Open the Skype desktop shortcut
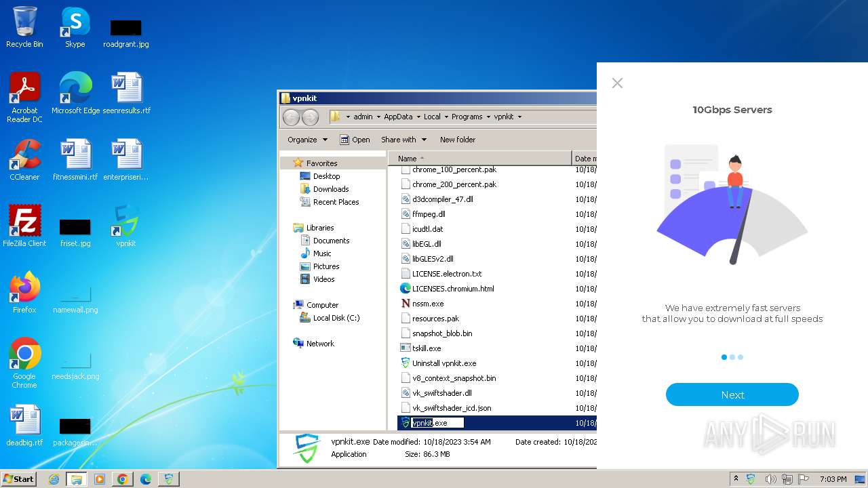Screen dimensions: 868x488 [75, 27]
